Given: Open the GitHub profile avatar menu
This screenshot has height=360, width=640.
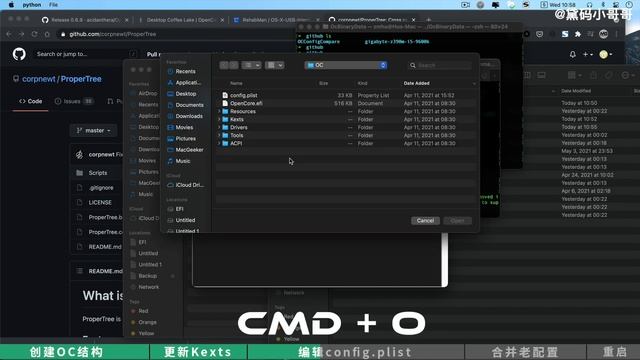Looking at the screenshot, I should [x=605, y=54].
